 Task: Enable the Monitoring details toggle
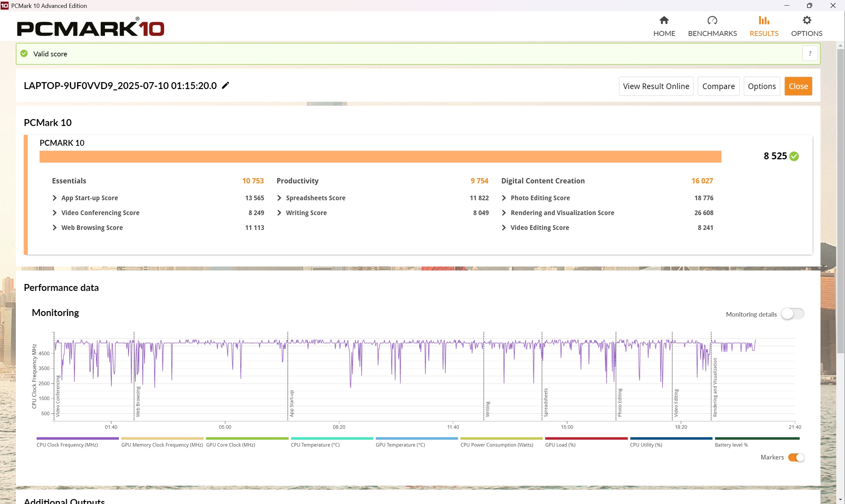pyautogui.click(x=792, y=314)
